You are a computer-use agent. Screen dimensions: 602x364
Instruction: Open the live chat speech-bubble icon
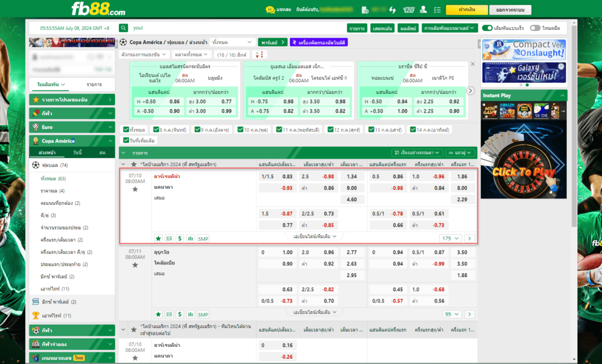coord(270,9)
